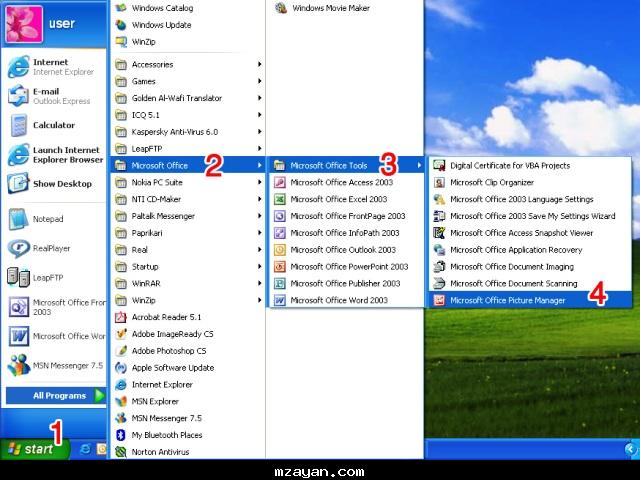Click the InfoPath 2003 icon
This screenshot has width=640, height=480.
pos(280,233)
